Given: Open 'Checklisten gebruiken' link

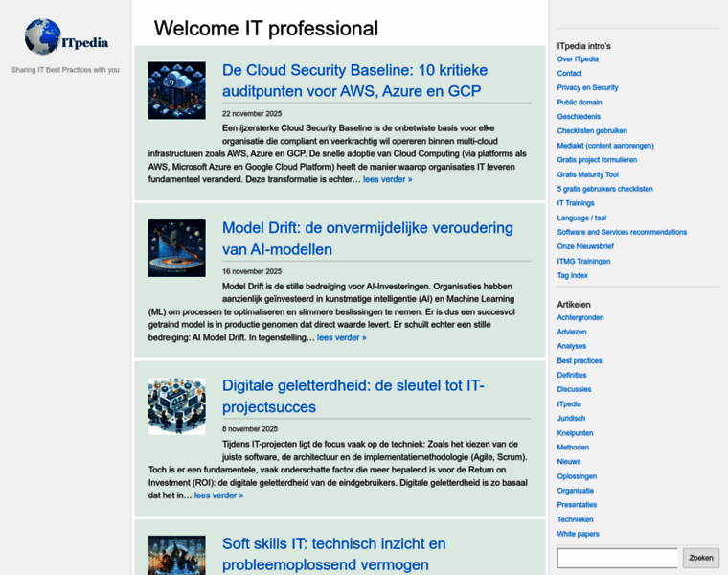Looking at the screenshot, I should click(x=592, y=131).
